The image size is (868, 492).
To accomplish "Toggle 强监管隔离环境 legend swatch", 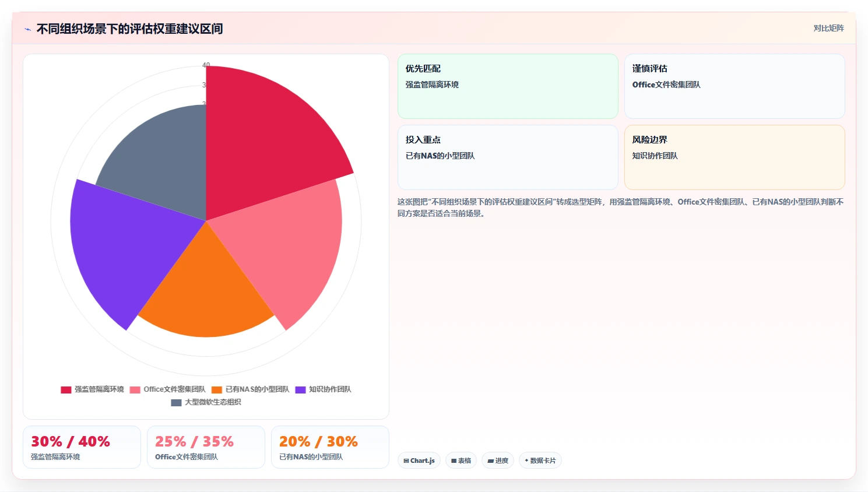I will pos(66,389).
